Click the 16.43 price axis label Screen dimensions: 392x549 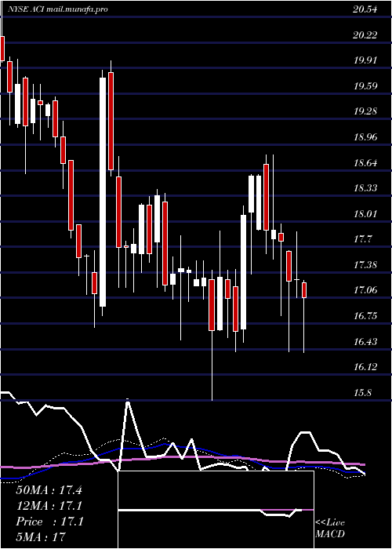pos(365,341)
